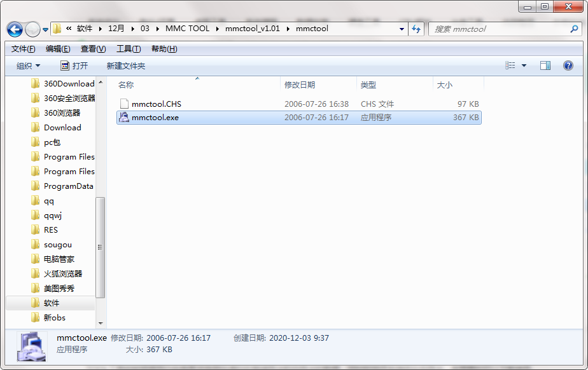Image resolution: width=588 pixels, height=370 pixels.
Task: Expand arrow after mmctool_v1.01 breadcrumb
Action: pos(288,29)
